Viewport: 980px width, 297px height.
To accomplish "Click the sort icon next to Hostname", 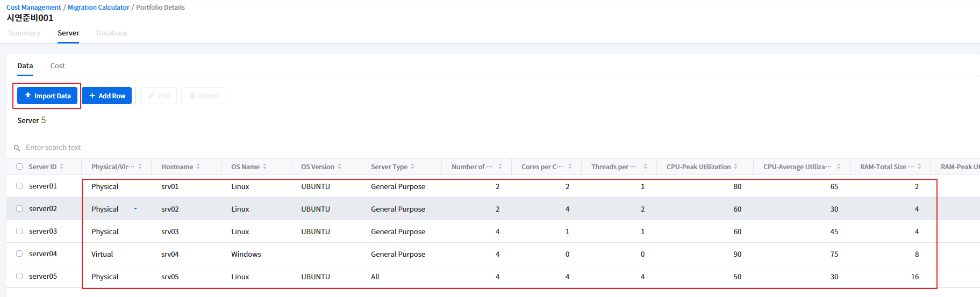I will tap(198, 166).
